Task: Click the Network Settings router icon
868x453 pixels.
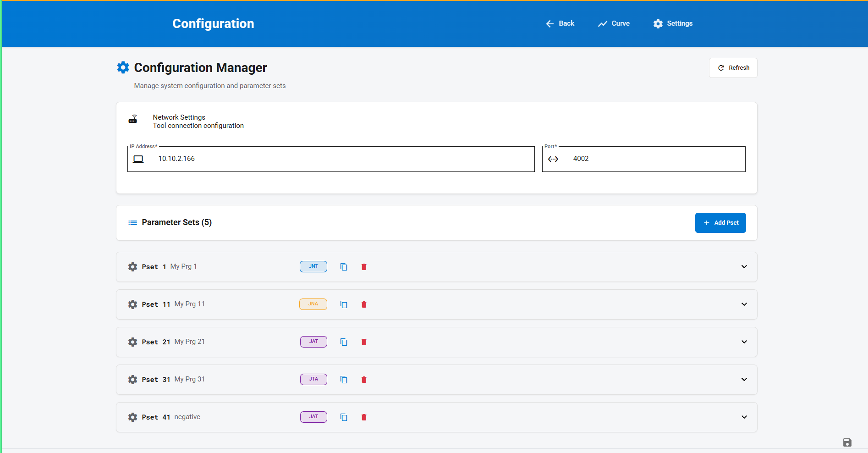Action: 133,119
